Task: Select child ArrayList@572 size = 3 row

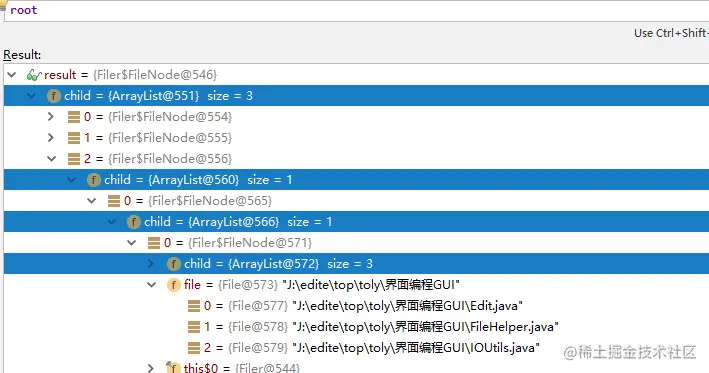Action: pos(356,264)
